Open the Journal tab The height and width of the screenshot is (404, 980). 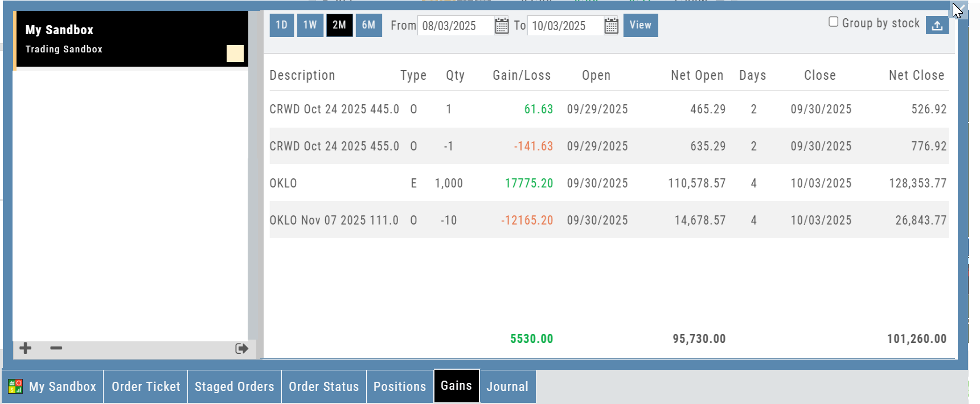[x=507, y=386]
